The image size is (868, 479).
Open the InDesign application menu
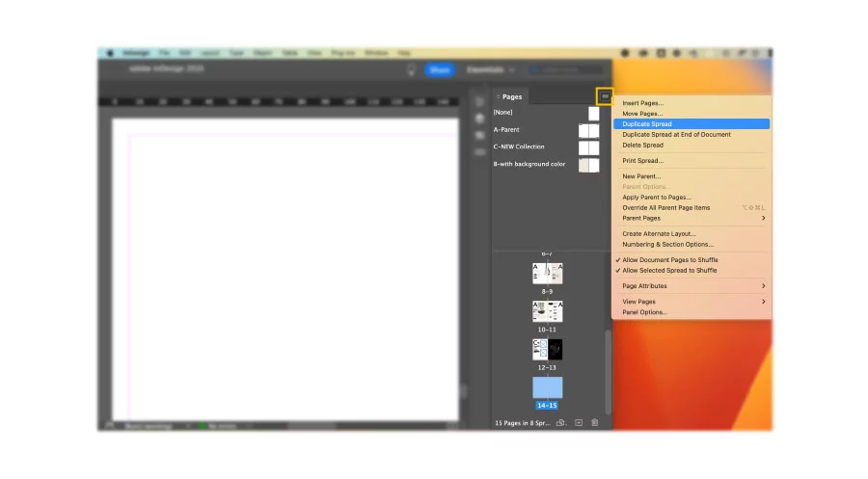pyautogui.click(x=136, y=53)
